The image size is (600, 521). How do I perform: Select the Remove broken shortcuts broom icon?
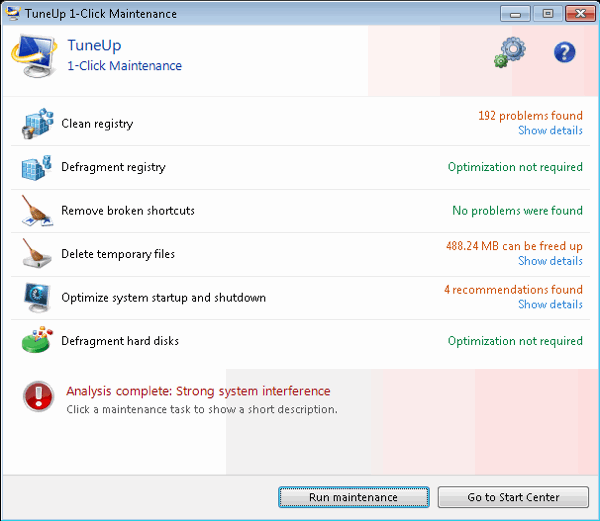pyautogui.click(x=37, y=211)
